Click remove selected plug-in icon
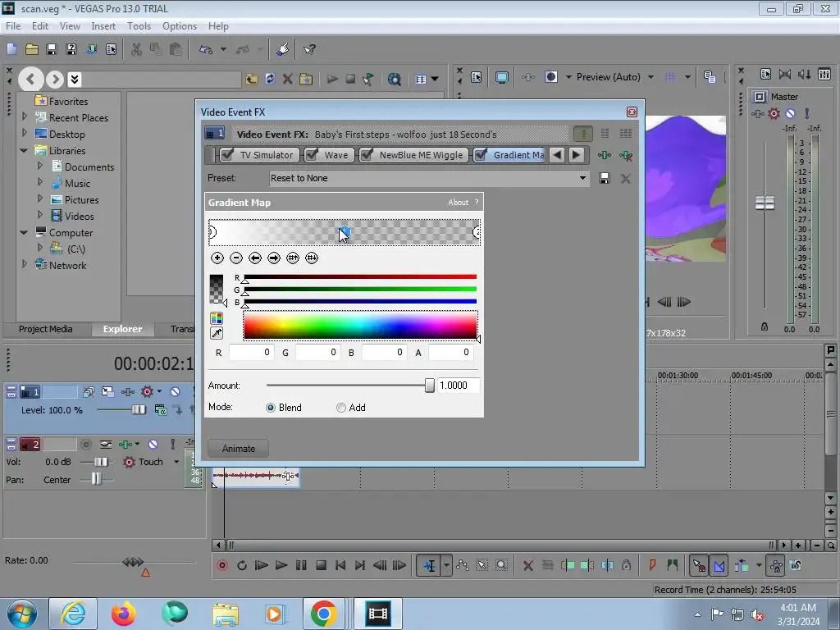This screenshot has width=840, height=630. [x=626, y=155]
